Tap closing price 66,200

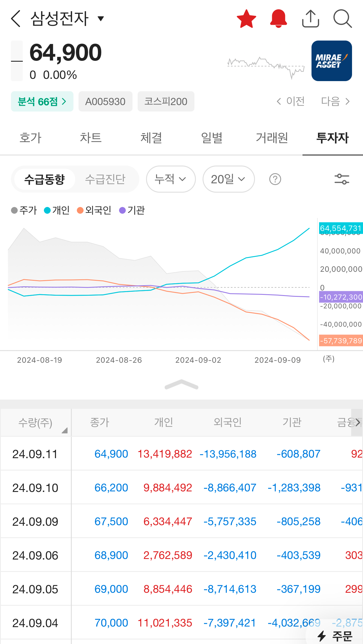click(x=111, y=488)
